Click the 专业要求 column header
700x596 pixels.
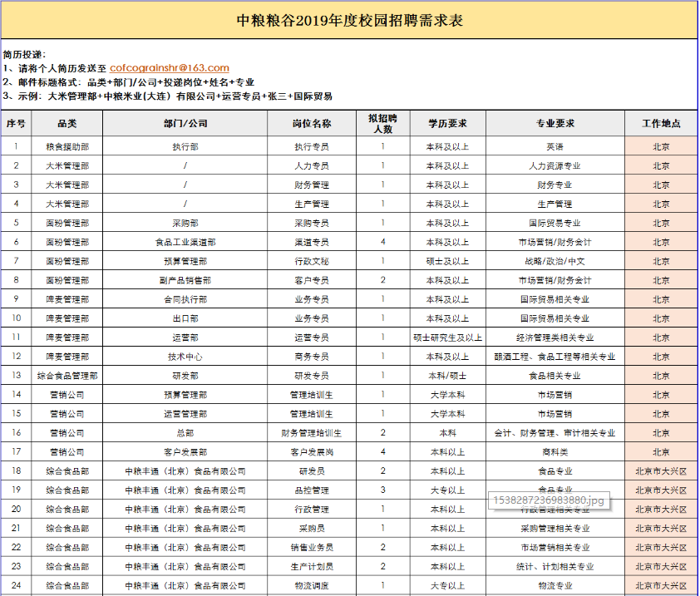[555, 123]
